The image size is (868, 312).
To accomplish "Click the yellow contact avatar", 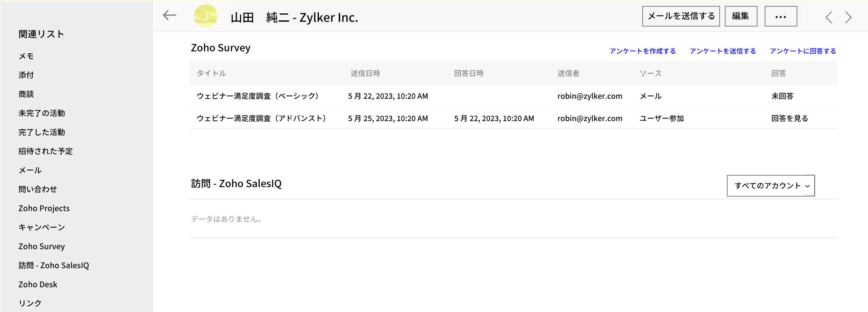I will tap(206, 16).
